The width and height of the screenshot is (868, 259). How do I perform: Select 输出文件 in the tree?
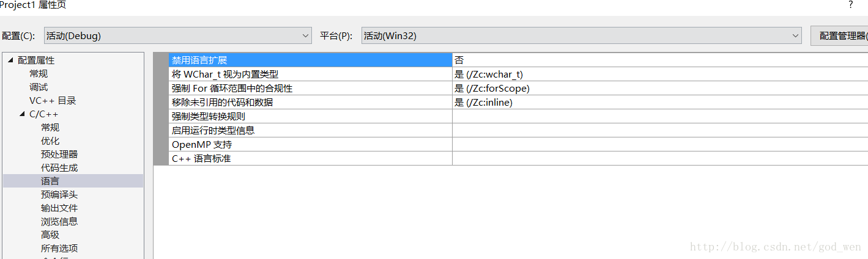pyautogui.click(x=59, y=208)
